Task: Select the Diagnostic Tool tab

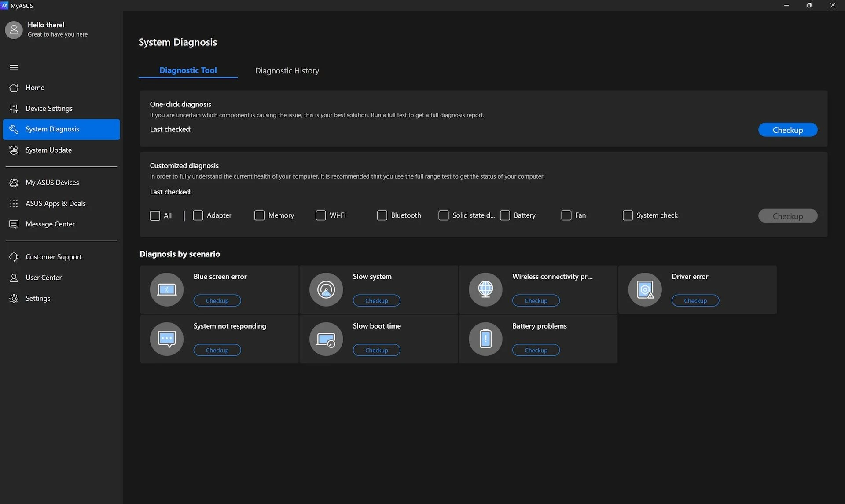Action: (188, 70)
